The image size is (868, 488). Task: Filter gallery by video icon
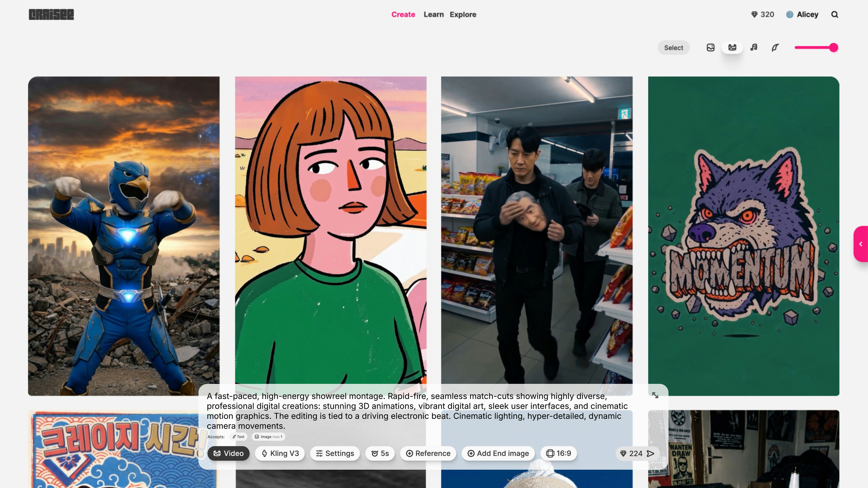click(732, 47)
